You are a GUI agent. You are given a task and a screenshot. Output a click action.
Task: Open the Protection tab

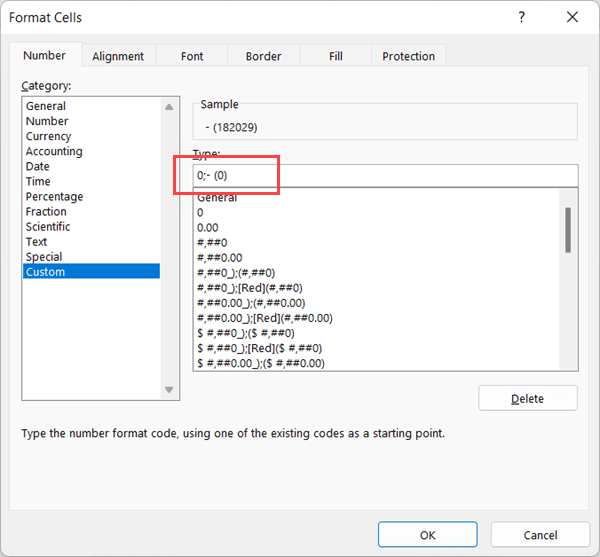pyautogui.click(x=408, y=56)
